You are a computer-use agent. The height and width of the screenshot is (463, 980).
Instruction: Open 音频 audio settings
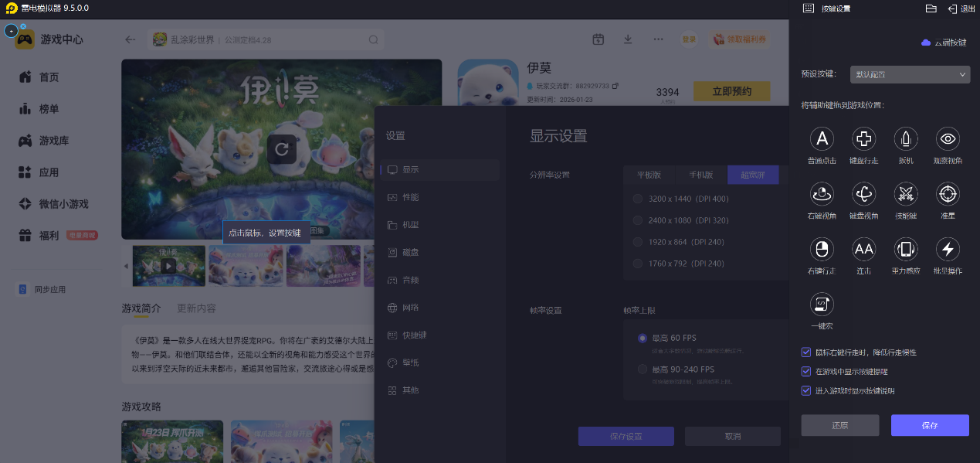439,280
